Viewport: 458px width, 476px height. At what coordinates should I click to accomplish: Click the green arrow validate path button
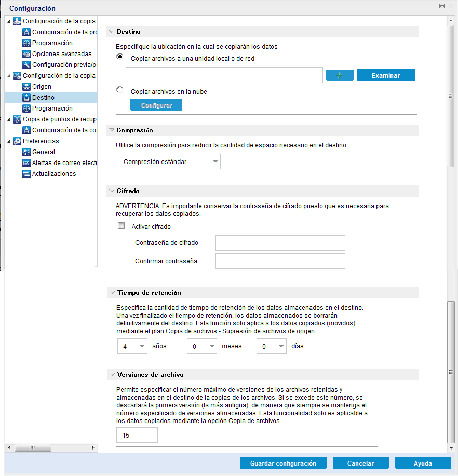point(340,75)
